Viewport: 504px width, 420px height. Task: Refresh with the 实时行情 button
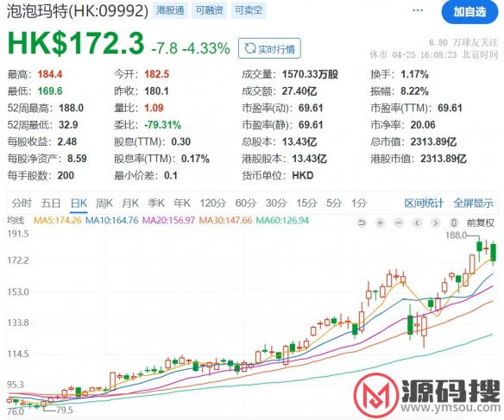269,48
